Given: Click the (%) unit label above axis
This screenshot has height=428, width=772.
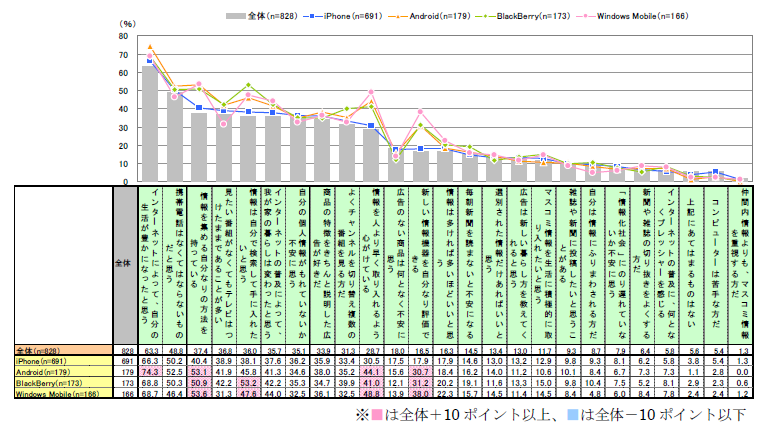Looking at the screenshot, I should (126, 22).
